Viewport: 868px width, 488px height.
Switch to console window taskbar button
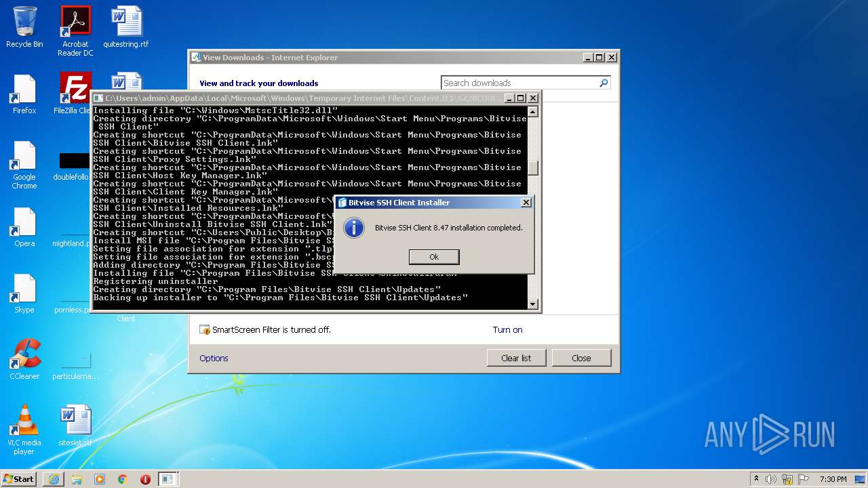pyautogui.click(x=167, y=479)
